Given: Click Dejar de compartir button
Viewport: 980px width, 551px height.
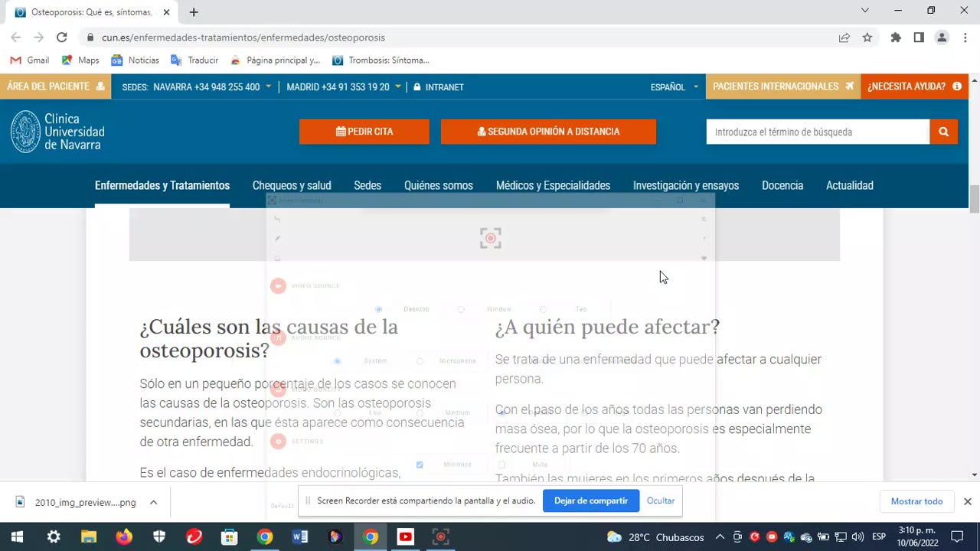Looking at the screenshot, I should [591, 500].
